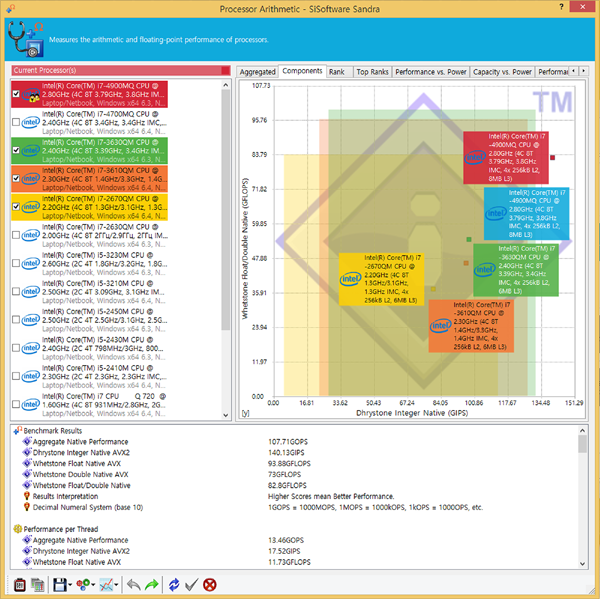This screenshot has width=600, height=599.
Task: Click the [y] axis toggle label
Action: 245,413
